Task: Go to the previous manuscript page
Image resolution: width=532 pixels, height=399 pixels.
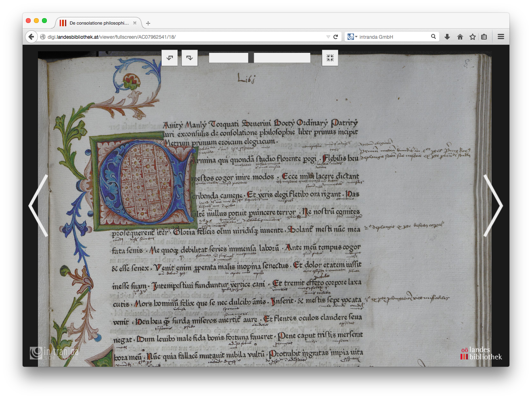Action: pyautogui.click(x=38, y=206)
